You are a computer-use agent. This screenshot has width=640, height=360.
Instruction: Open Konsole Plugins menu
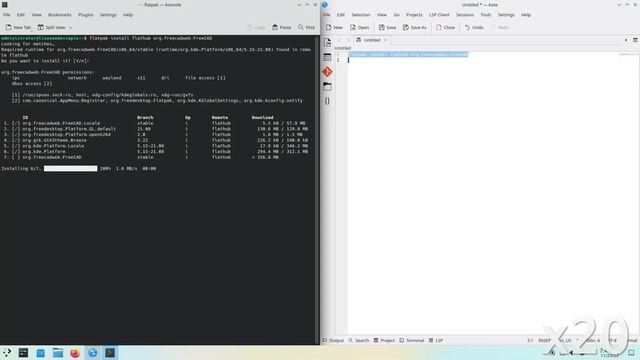click(x=86, y=15)
